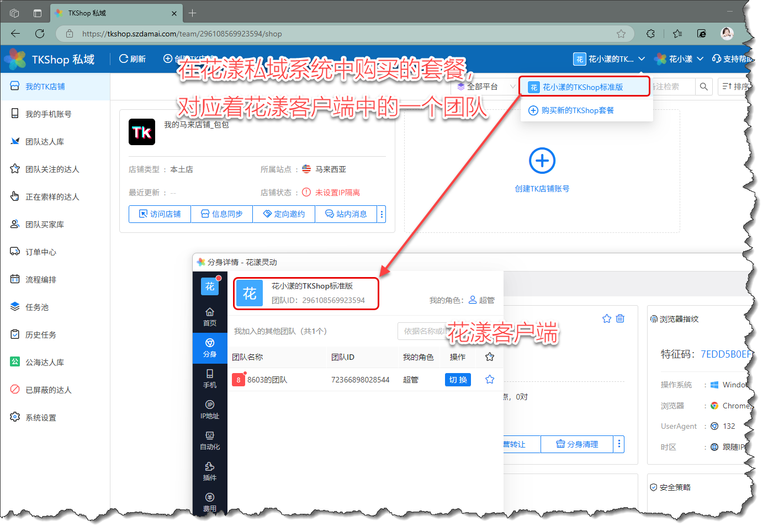Click the 已屏蔽的达人 blocked icon
The image size is (768, 532).
click(15, 390)
